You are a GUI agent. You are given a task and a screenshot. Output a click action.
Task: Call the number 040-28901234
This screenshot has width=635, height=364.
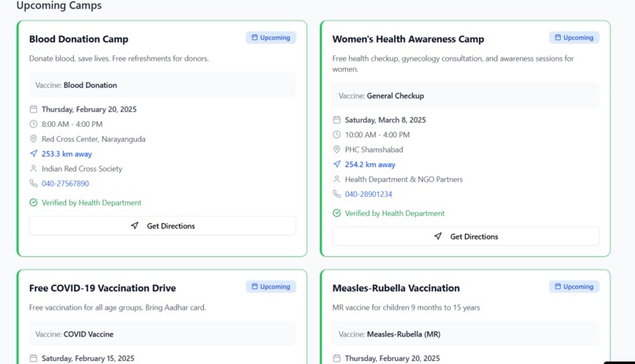tap(369, 195)
